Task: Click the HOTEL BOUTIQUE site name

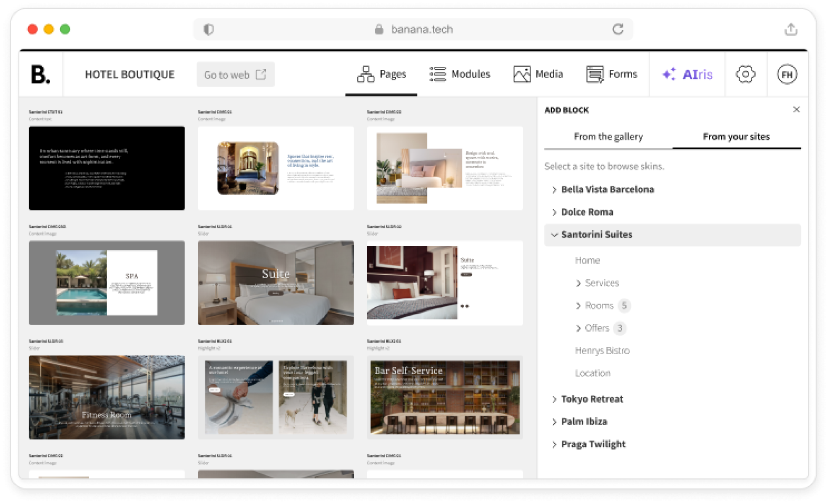Action: pyautogui.click(x=130, y=75)
